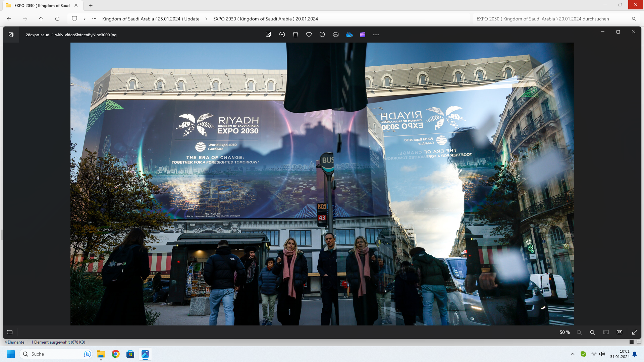Click the Photos gallery icon left of the filename
Image resolution: width=644 pixels, height=362 pixels.
point(11,35)
